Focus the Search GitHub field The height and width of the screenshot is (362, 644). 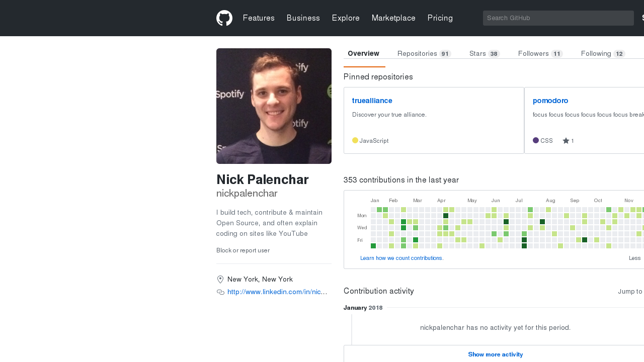(558, 18)
